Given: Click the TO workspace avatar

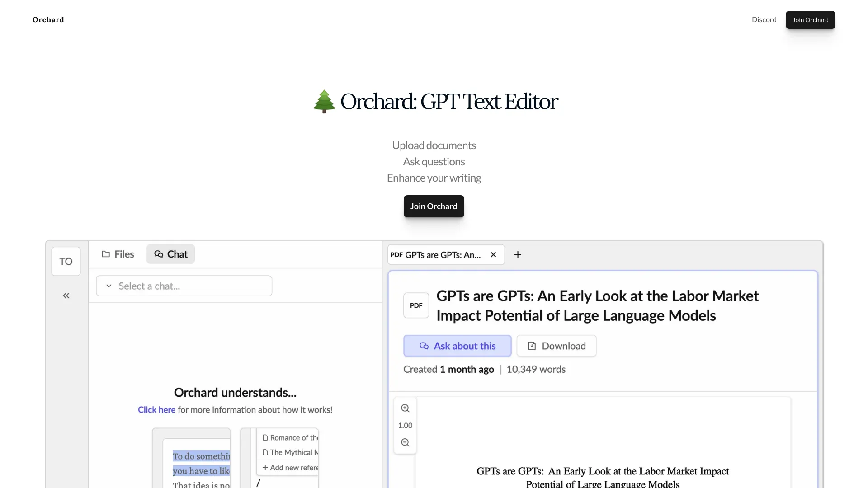Looking at the screenshot, I should (66, 261).
